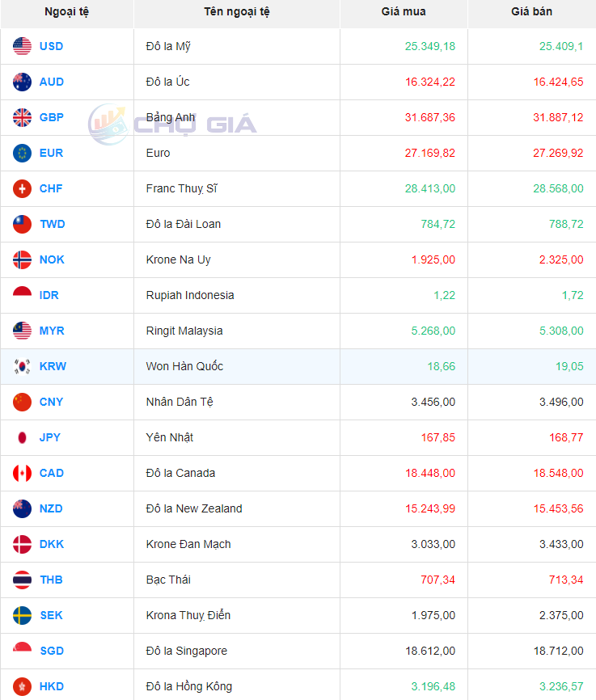
Task: Click the European Union flag icon
Action: click(x=22, y=153)
